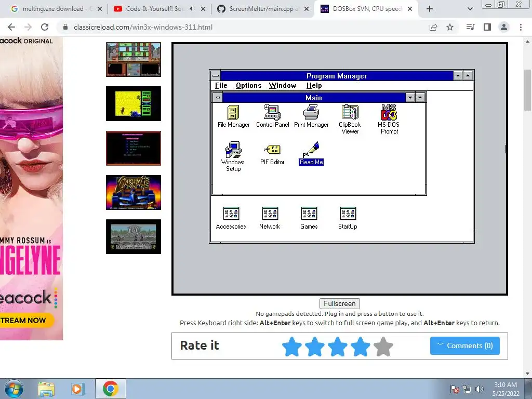Click the address bar URL

coord(143,27)
